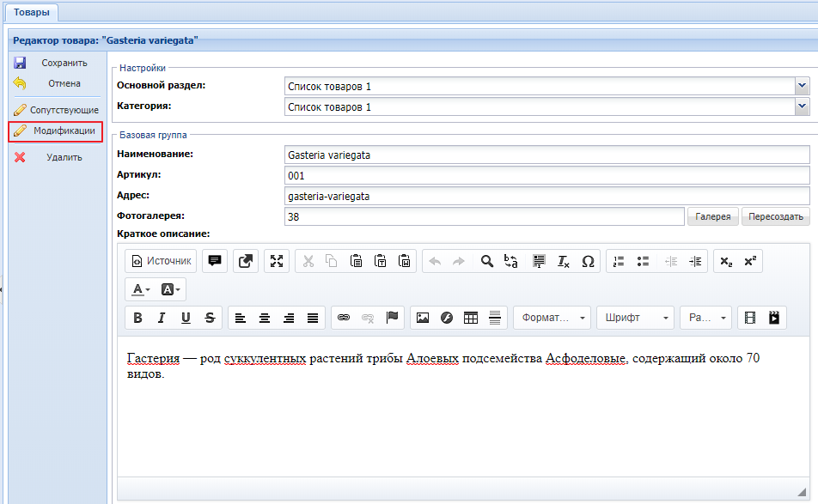The image size is (818, 504).
Task: Open the Категория dropdown list
Action: coord(802,106)
